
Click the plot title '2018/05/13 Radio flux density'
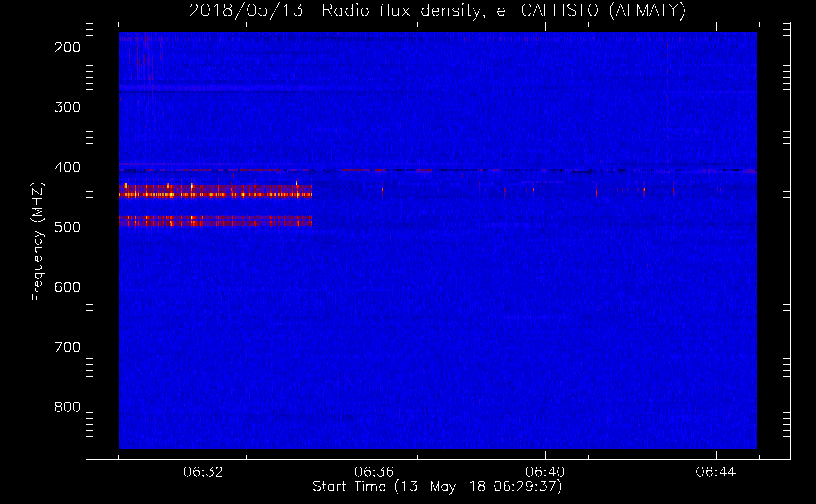(x=437, y=10)
